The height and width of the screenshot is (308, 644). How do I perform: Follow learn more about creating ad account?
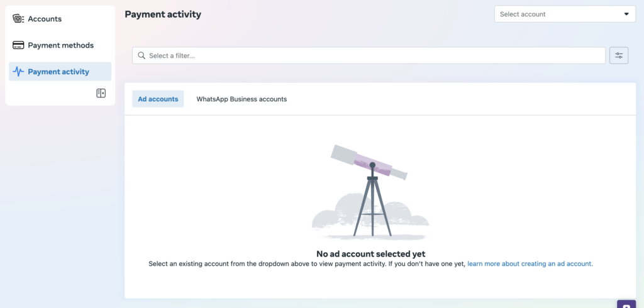coord(530,263)
